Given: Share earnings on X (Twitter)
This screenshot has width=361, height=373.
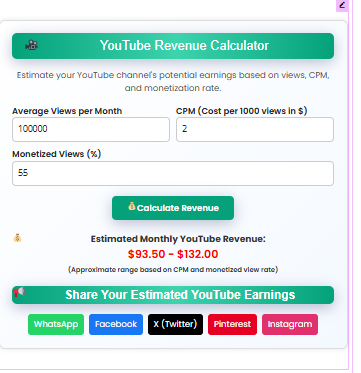Looking at the screenshot, I should (175, 324).
